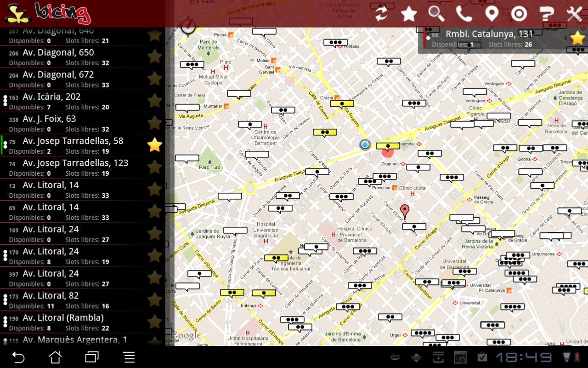Tap the Google logo on map
This screenshot has height=368, width=588.
pyautogui.click(x=187, y=336)
